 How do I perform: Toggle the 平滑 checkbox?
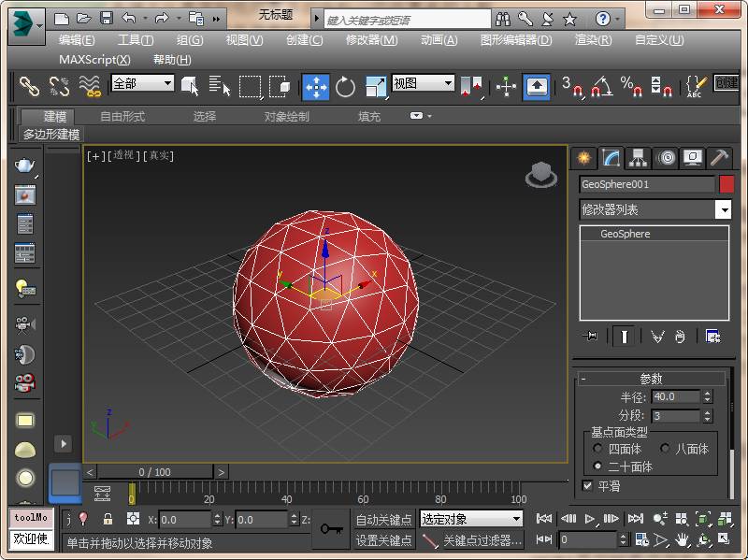[x=588, y=485]
